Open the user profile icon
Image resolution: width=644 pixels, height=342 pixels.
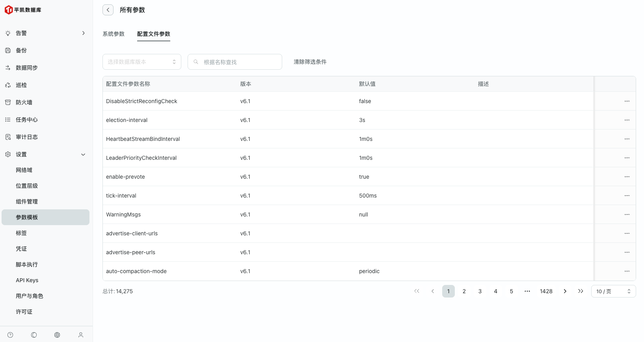pyautogui.click(x=81, y=335)
